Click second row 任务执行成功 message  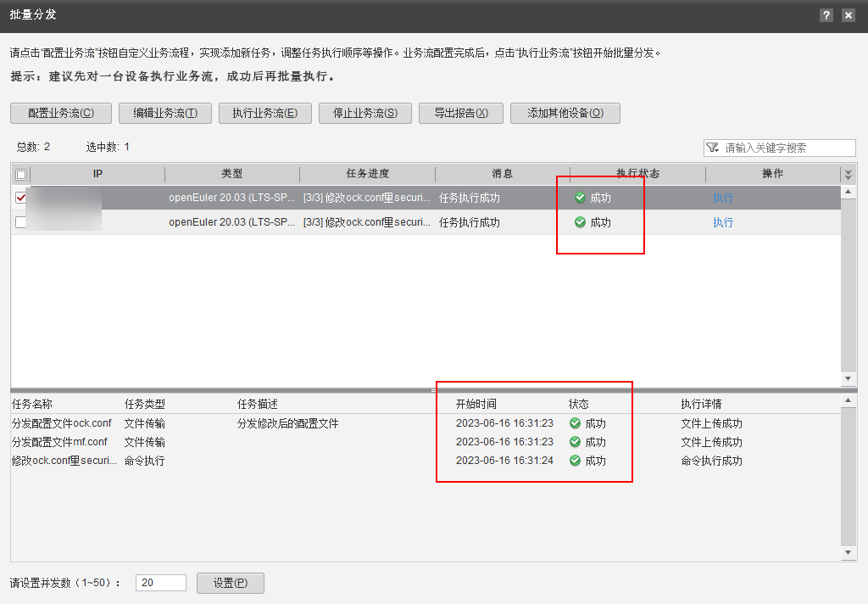pos(470,222)
